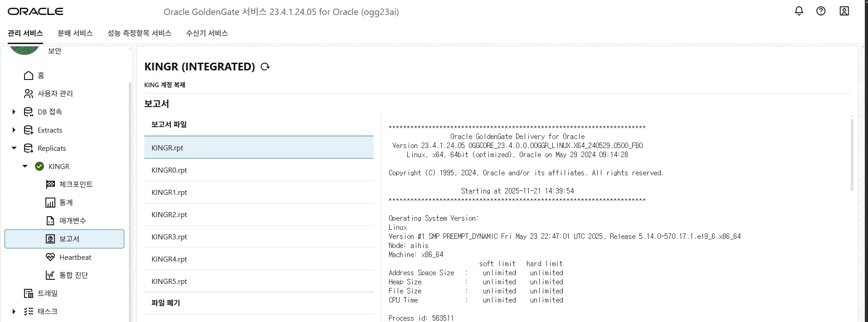Viewport: 868px width, 322px height.
Task: Open the help question mark icon
Action: [x=821, y=11]
